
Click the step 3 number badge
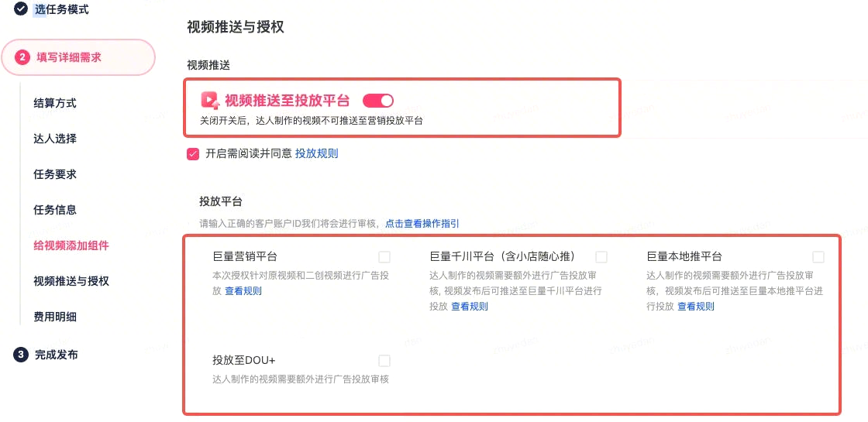click(x=22, y=355)
